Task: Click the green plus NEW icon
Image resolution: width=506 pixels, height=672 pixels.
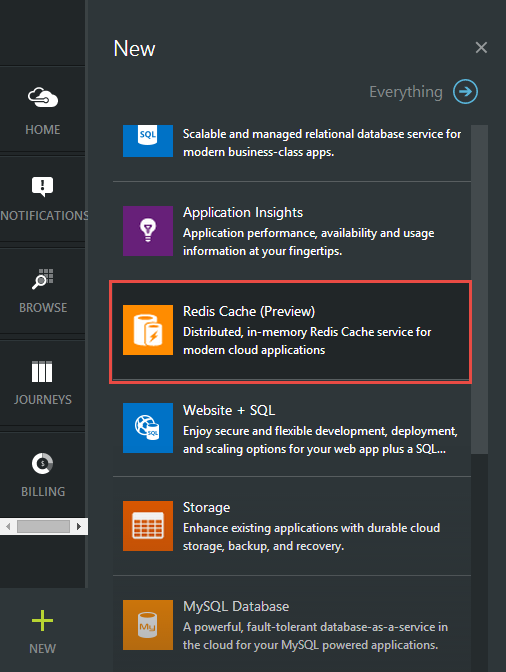Action: pyautogui.click(x=42, y=621)
